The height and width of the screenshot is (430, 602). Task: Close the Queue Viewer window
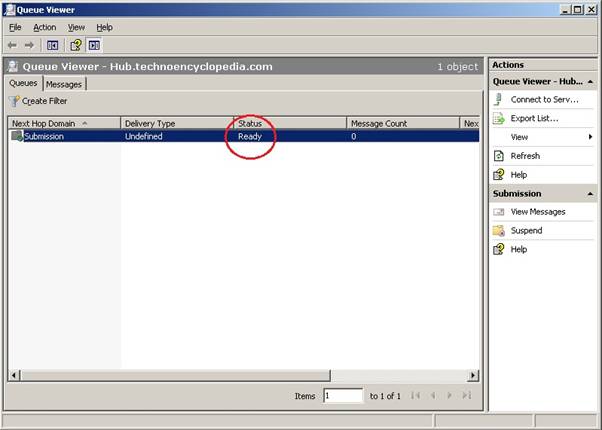(x=591, y=10)
